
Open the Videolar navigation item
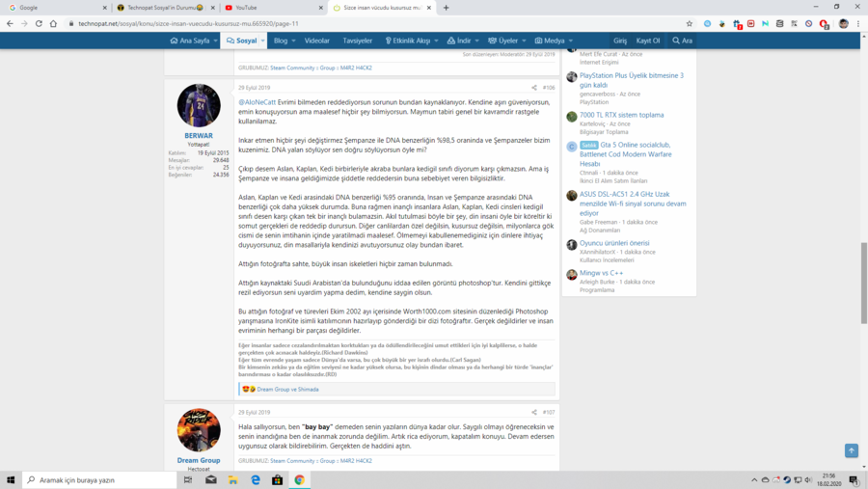click(316, 41)
